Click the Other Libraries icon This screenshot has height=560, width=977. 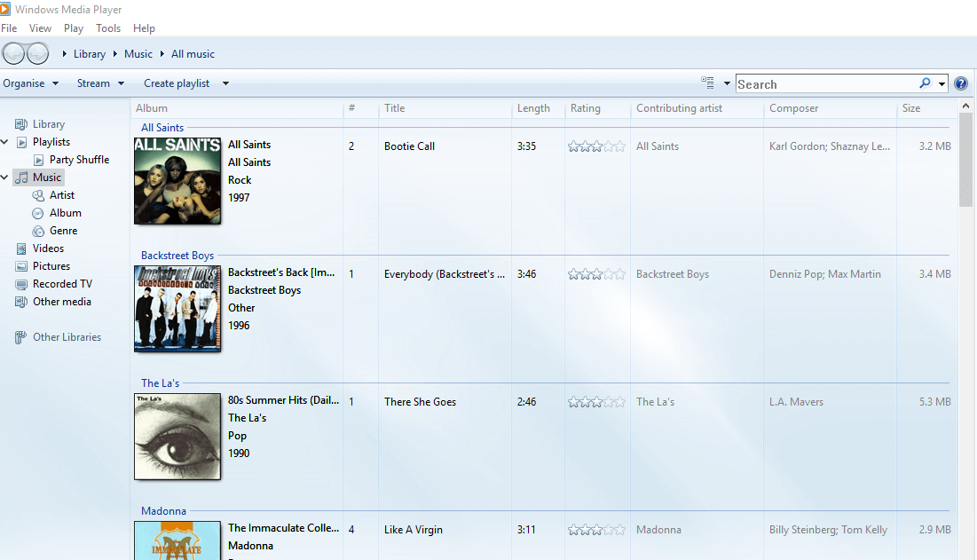(x=21, y=337)
